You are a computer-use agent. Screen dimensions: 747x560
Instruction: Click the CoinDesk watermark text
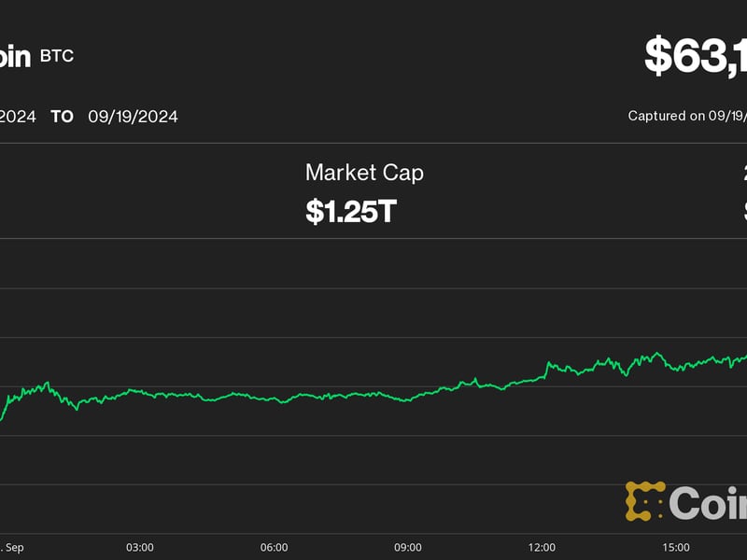tap(709, 503)
